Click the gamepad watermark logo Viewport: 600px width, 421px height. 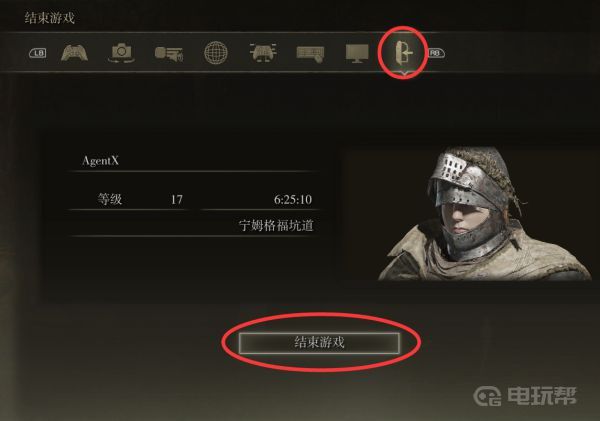click(487, 396)
